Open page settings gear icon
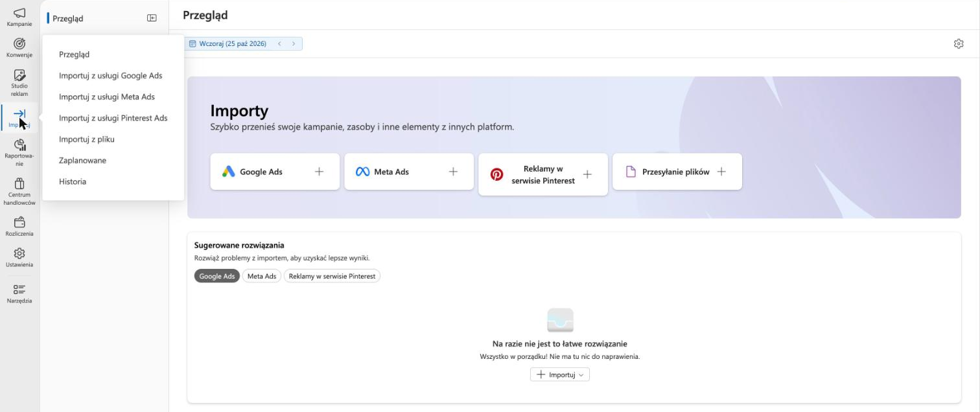Image resolution: width=980 pixels, height=412 pixels. [959, 43]
